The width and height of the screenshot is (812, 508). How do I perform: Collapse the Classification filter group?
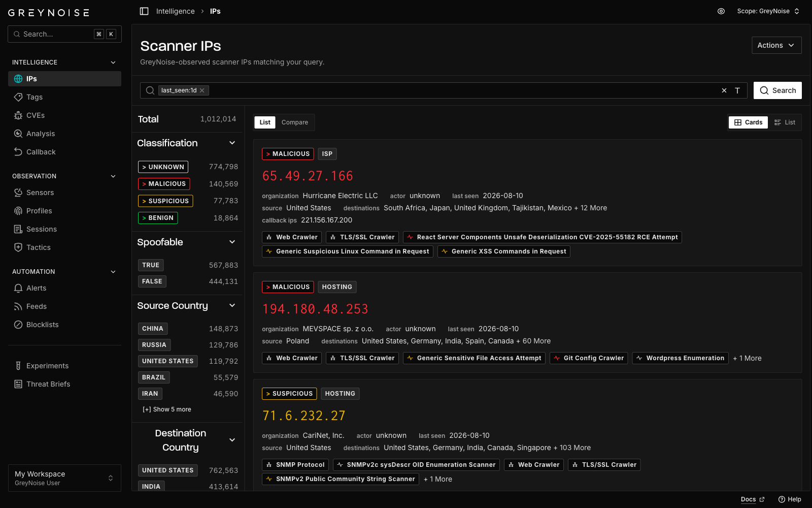(x=232, y=143)
